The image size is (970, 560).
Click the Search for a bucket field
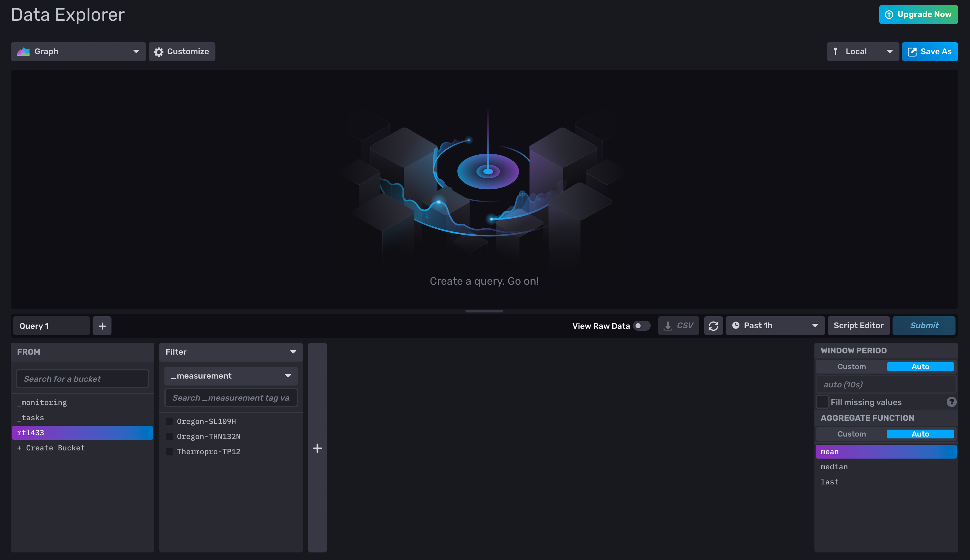pyautogui.click(x=82, y=379)
